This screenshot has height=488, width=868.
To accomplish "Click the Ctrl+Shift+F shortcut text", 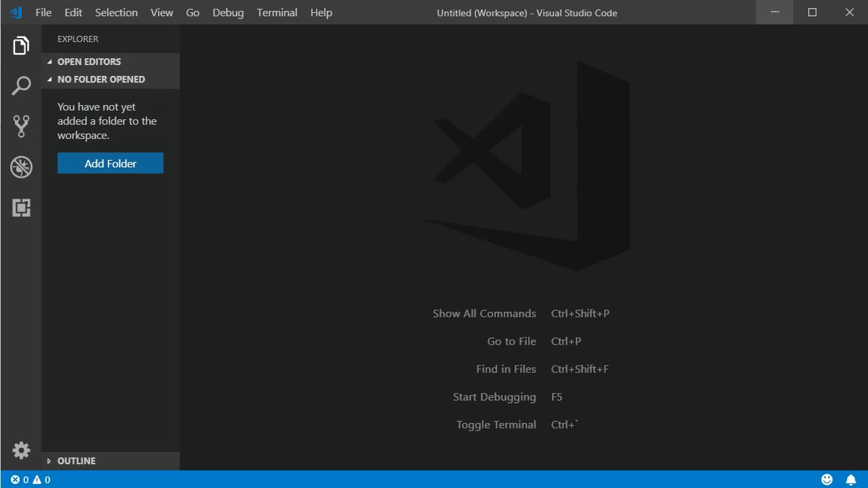I will (580, 369).
